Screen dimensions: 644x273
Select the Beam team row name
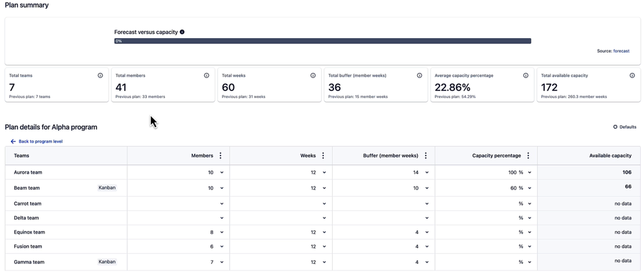point(26,188)
